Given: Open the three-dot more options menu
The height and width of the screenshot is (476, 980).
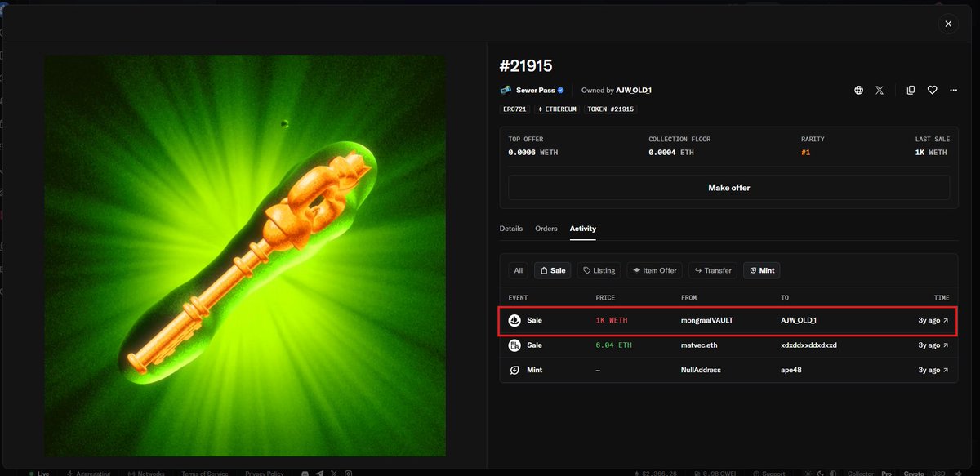Looking at the screenshot, I should 953,91.
